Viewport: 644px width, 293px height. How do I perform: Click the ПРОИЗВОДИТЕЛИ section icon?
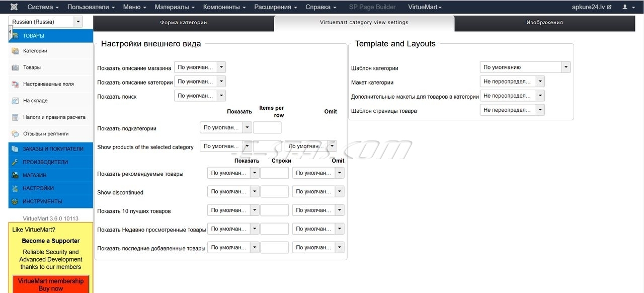click(x=15, y=162)
